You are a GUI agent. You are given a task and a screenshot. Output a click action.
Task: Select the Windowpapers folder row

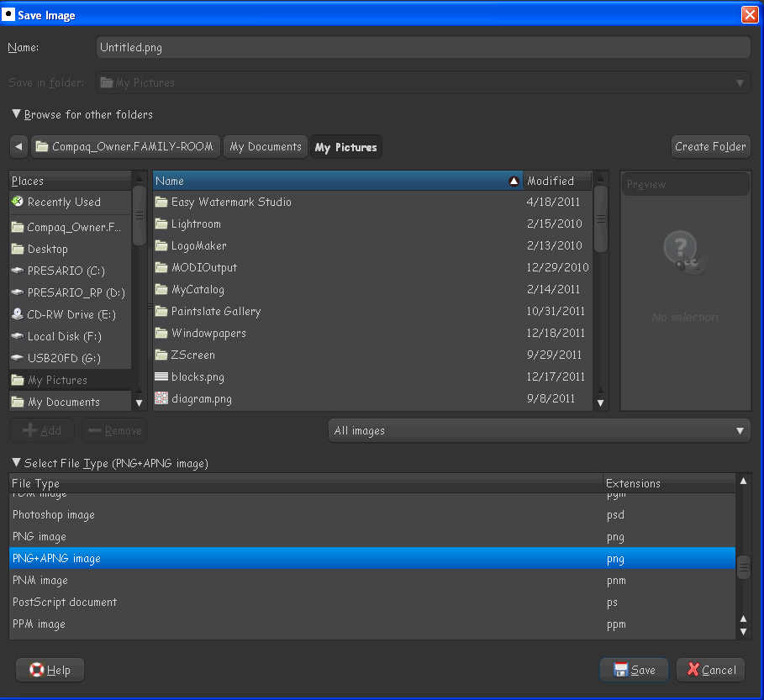click(x=372, y=334)
